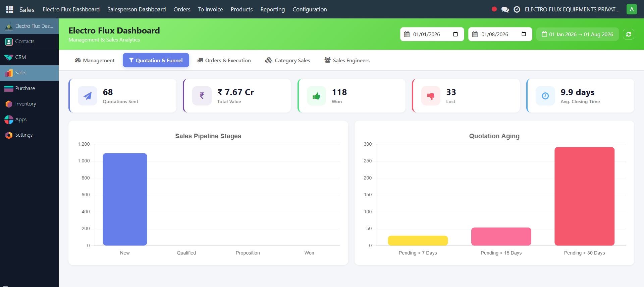The height and width of the screenshot is (287, 644).
Task: Open the To Invoice menu
Action: 211,9
